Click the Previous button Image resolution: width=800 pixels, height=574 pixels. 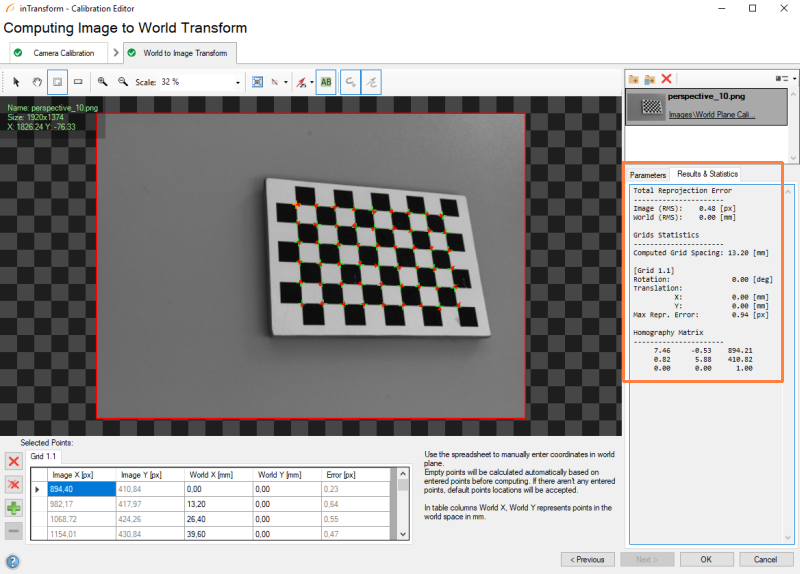click(587, 559)
